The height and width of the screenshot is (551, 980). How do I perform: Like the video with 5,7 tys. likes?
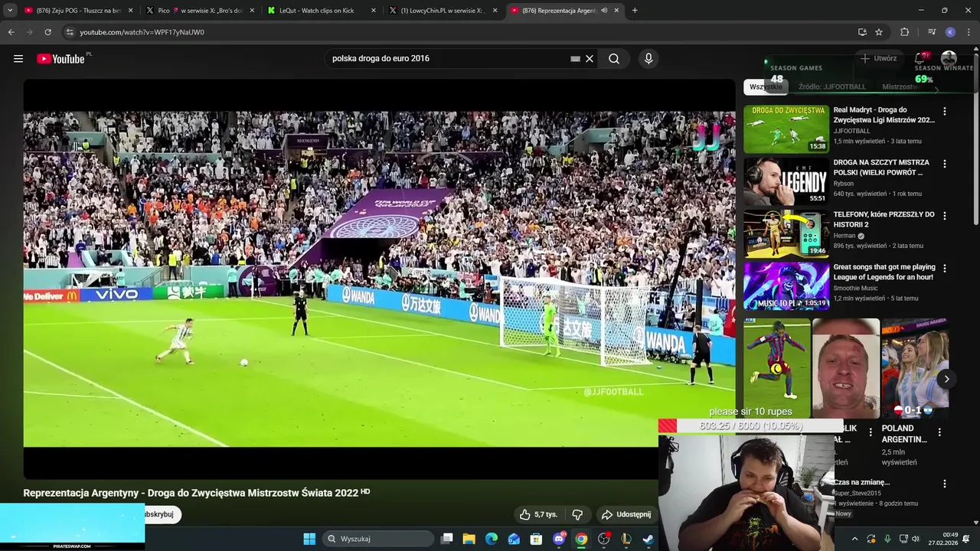(x=538, y=515)
